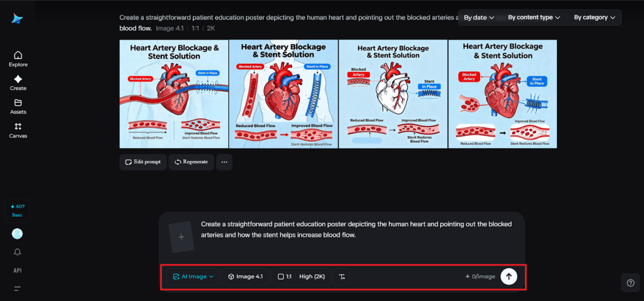Open notifications via the bell icon
Screen dimensions: 644x301
(18, 252)
